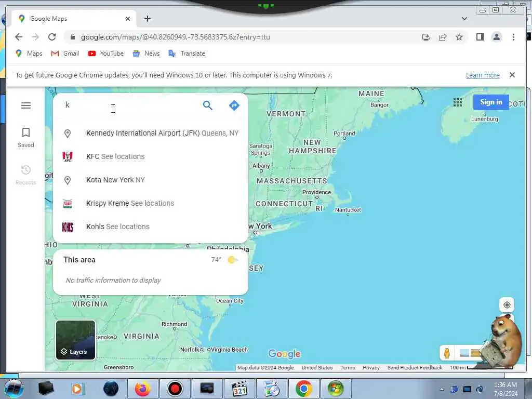Choose the Kota New York suggestion
This screenshot has height=399, width=532.
151,180
